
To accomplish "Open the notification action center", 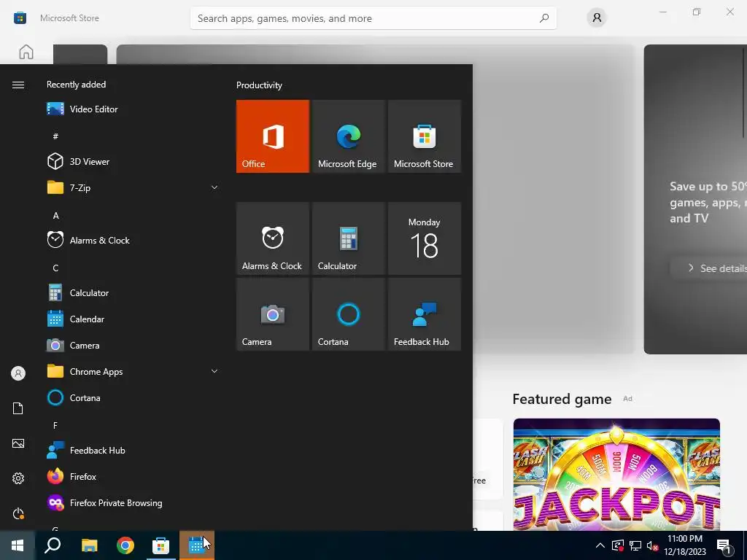I will (x=724, y=545).
